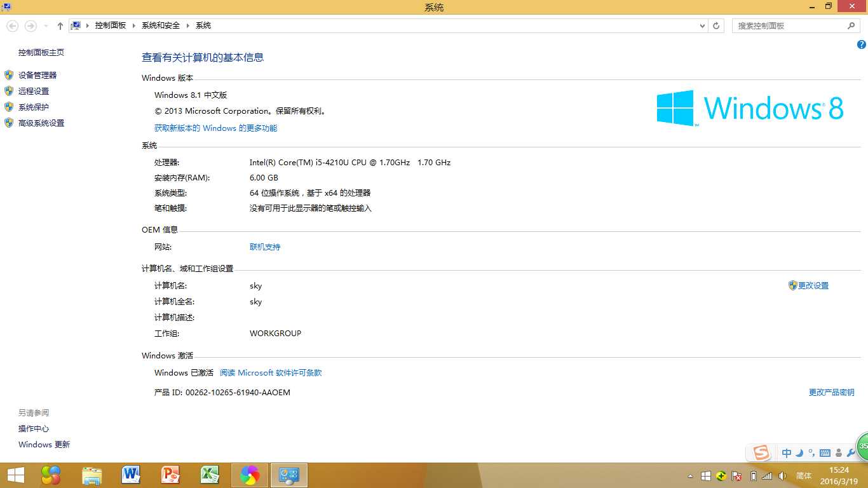Click product ID 00262-10265-61940-AAOEM
Screen dimensions: 868x488
pos(238,393)
